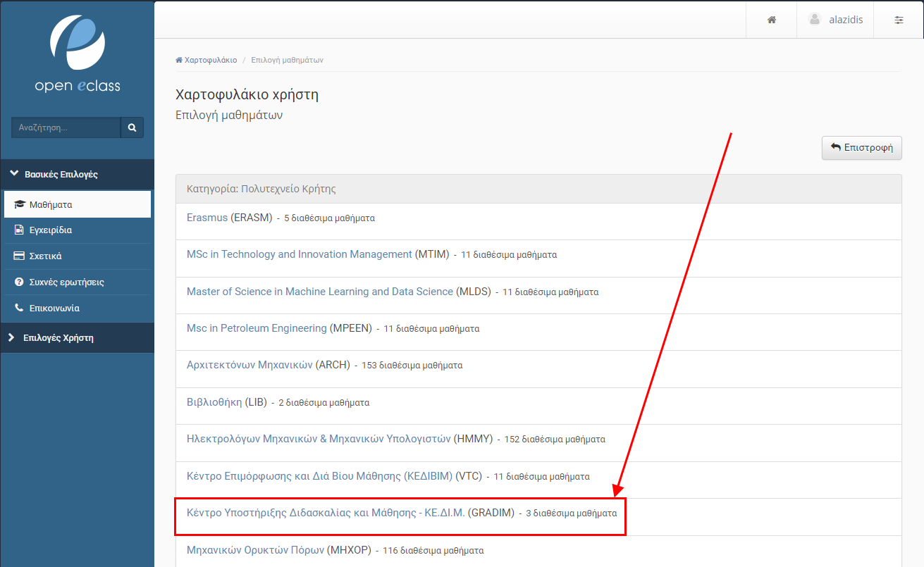This screenshot has width=924, height=567.
Task: Click the graduation cap icon beside Μαθήματα
Action: click(20, 205)
